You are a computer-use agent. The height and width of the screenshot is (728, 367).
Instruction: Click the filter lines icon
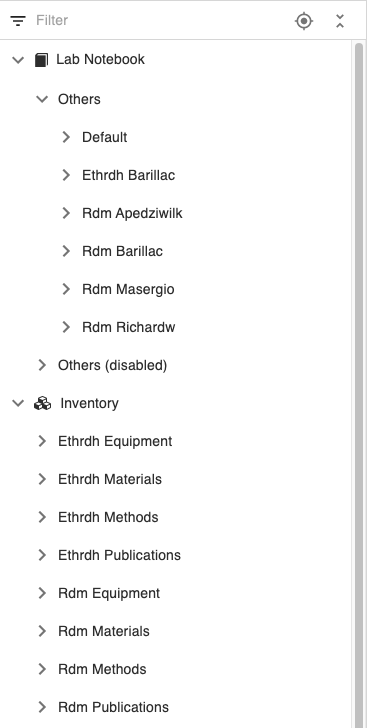(x=18, y=21)
